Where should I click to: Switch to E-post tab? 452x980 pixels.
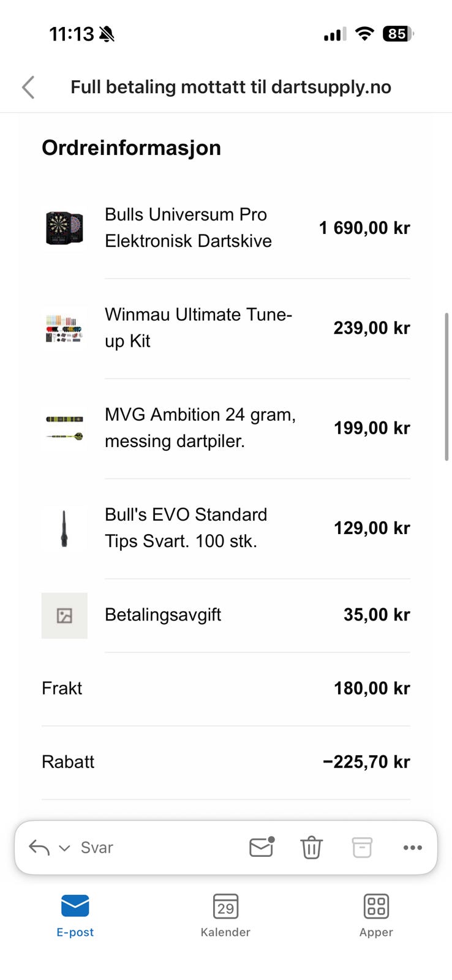click(x=75, y=915)
